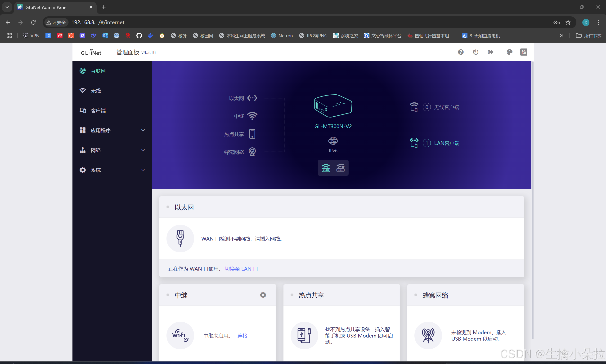Click the repeater Connect link
Image resolution: width=606 pixels, height=364 pixels.
[242, 336]
